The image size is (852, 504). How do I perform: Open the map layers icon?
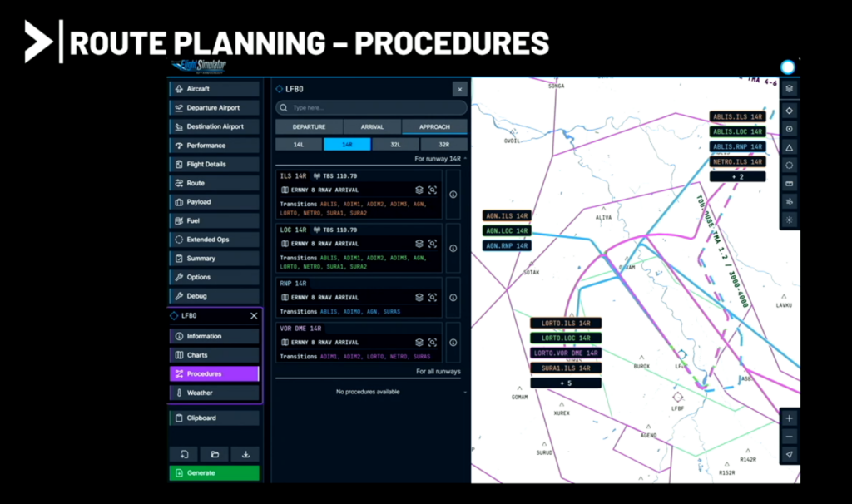click(x=789, y=89)
